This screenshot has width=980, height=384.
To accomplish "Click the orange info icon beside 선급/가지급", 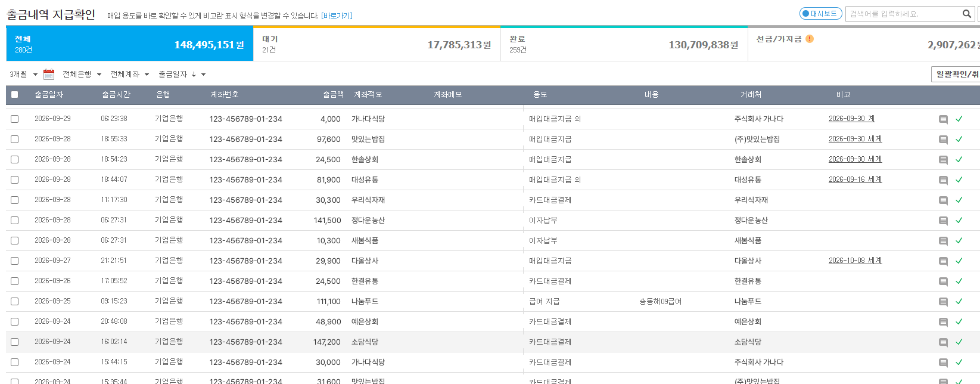I will (810, 39).
